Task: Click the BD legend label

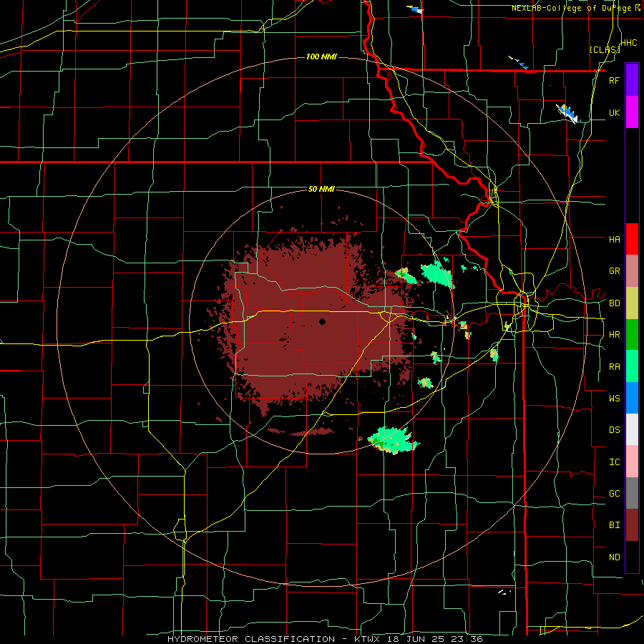Action: pos(614,303)
